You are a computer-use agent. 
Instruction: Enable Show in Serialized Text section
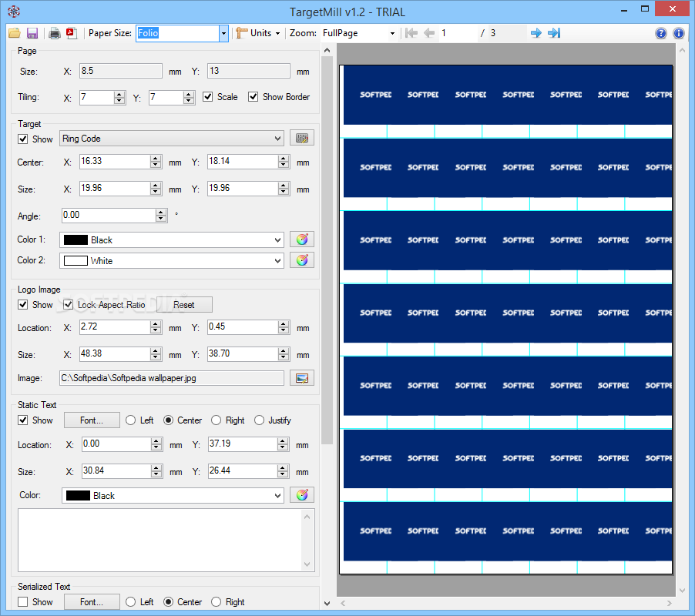22,602
